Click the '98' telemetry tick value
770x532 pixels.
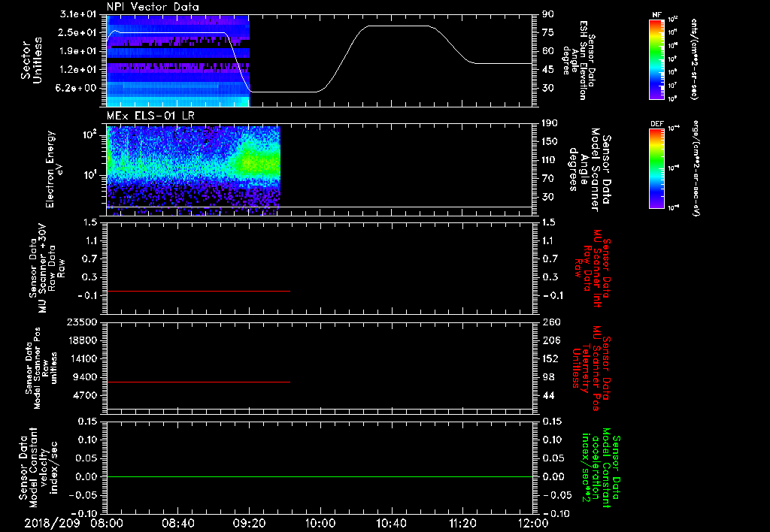point(548,377)
